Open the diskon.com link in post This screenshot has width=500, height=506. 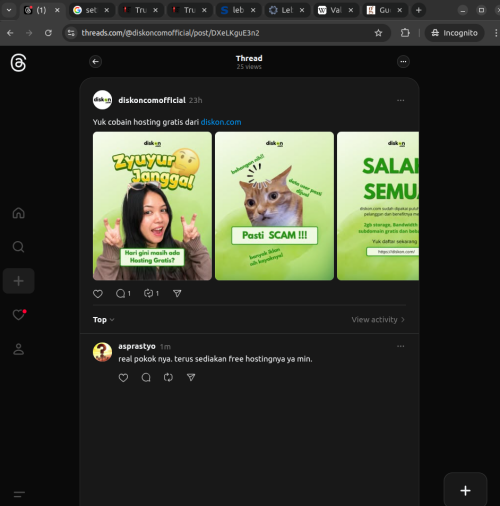(x=221, y=122)
